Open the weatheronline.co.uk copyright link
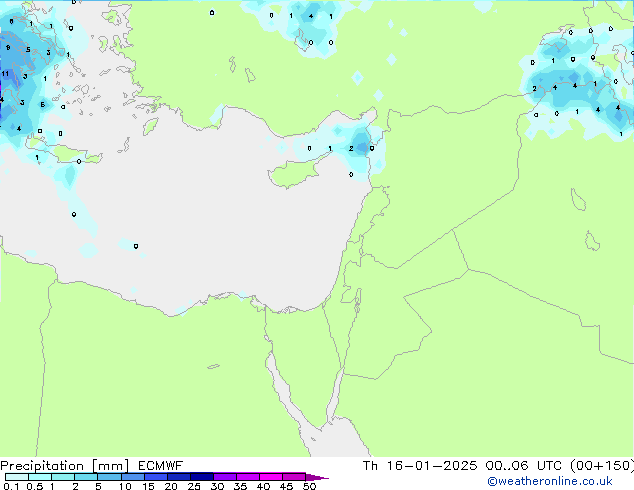This screenshot has width=634, height=490. [x=550, y=481]
